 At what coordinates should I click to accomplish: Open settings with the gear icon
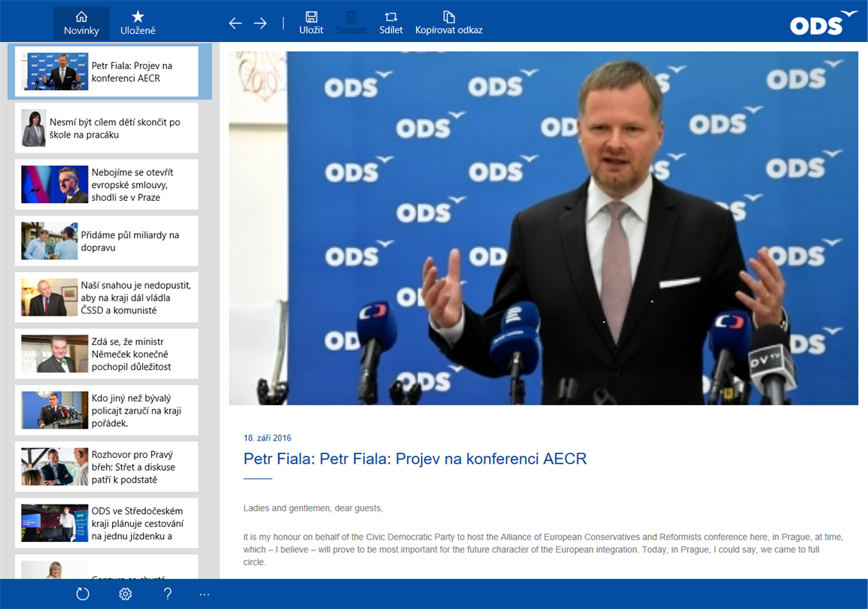pyautogui.click(x=126, y=594)
